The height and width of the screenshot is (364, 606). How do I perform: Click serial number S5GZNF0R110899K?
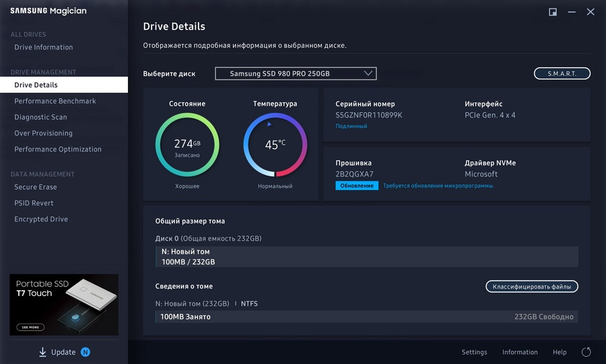pyautogui.click(x=369, y=115)
